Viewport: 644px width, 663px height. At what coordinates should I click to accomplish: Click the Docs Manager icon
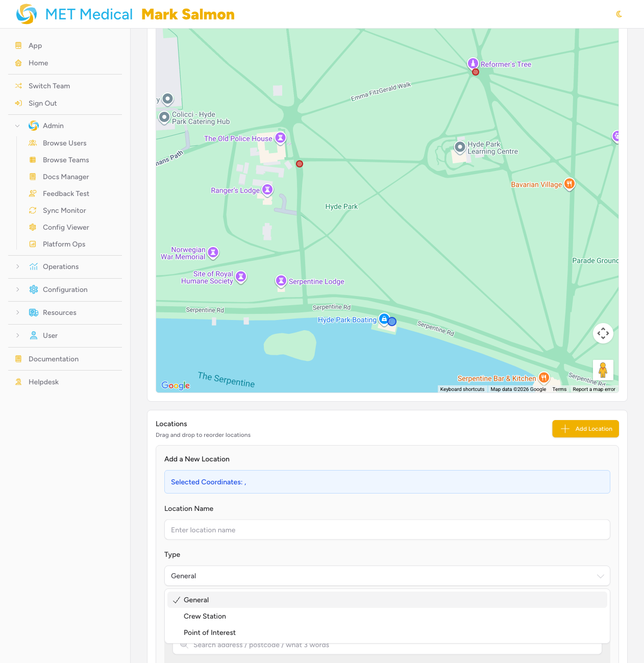33,177
